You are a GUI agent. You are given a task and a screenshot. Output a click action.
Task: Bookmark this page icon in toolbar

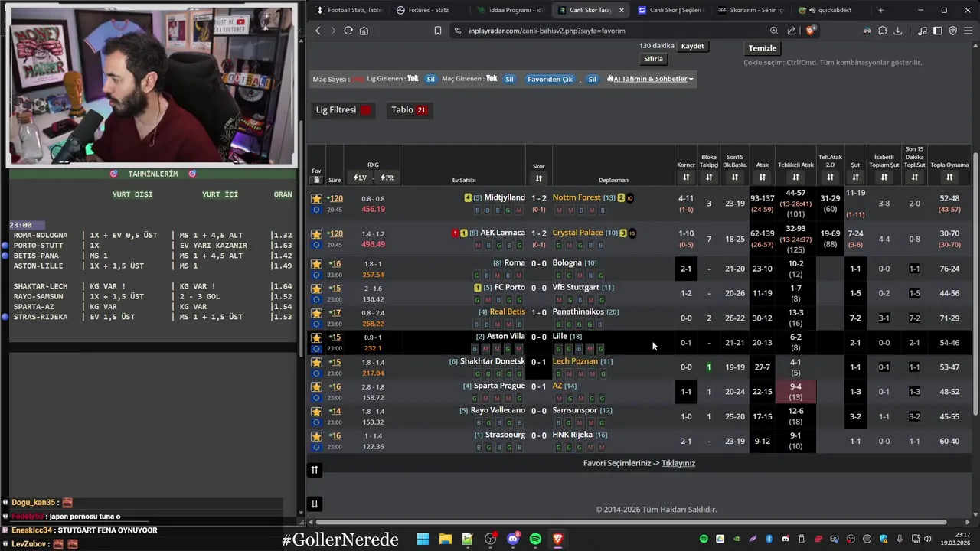pyautogui.click(x=437, y=31)
